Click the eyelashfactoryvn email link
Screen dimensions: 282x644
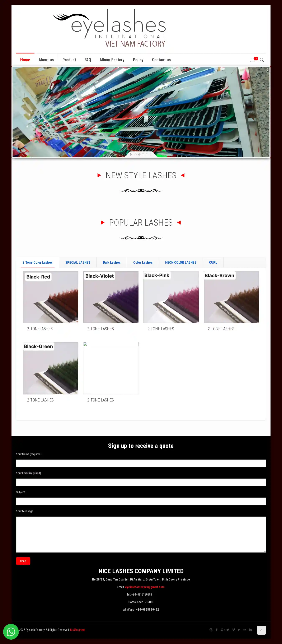(x=145, y=587)
